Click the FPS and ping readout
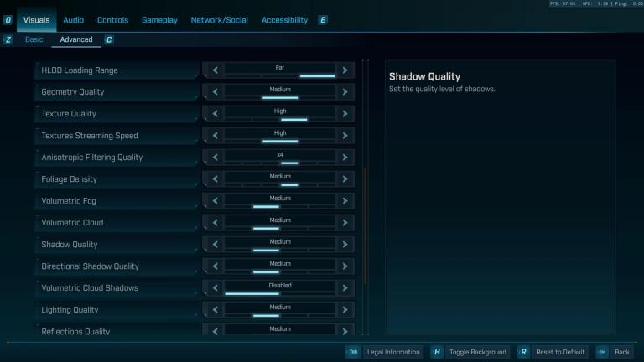Screen dimensions: 644x362 [x=596, y=3]
